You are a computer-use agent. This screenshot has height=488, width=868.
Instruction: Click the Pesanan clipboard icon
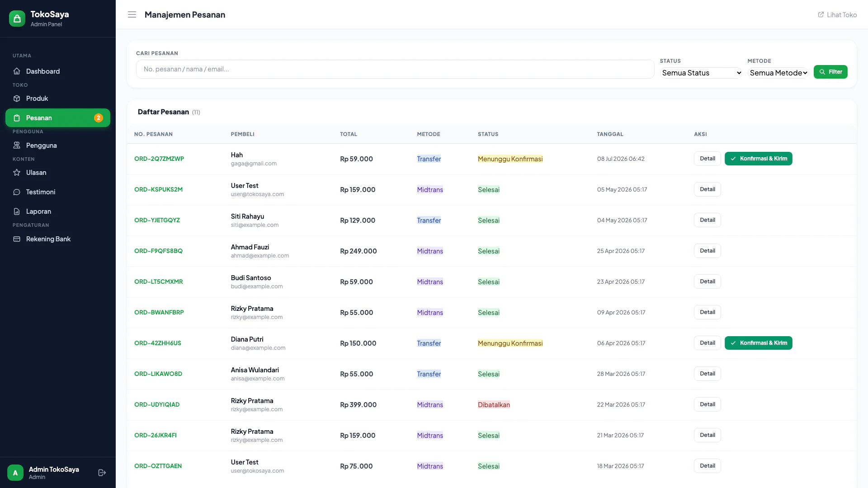pos(17,118)
